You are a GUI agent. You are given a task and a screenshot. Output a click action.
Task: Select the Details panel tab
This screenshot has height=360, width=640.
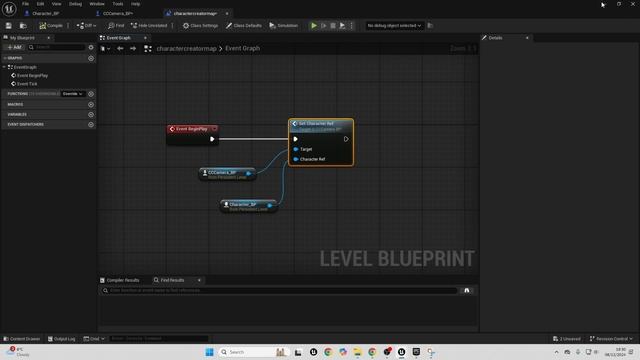click(x=496, y=38)
